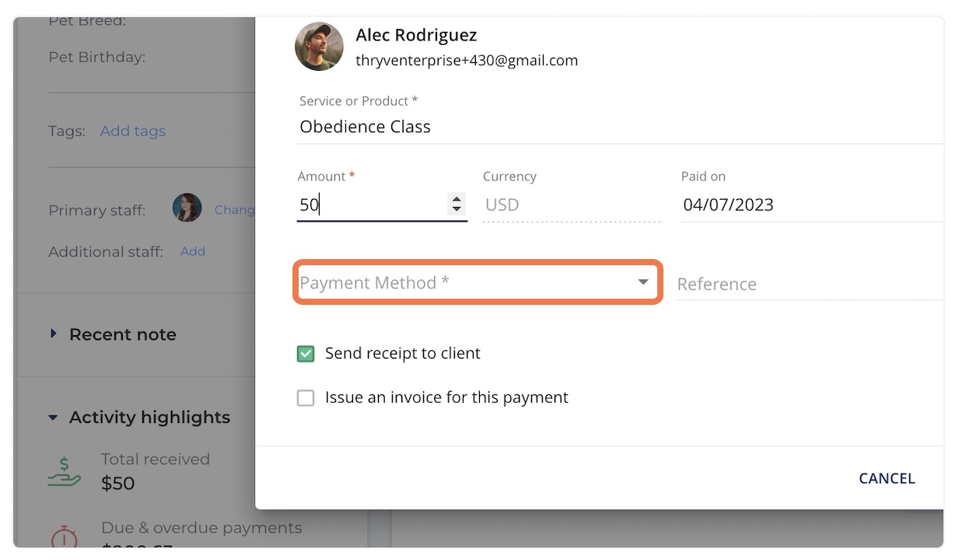
Task: Click the Paid on date field
Action: tap(809, 205)
